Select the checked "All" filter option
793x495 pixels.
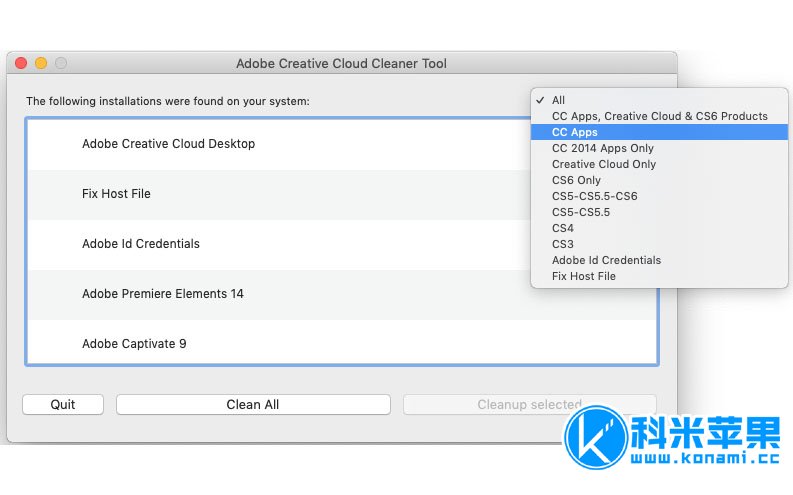pyautogui.click(x=659, y=100)
